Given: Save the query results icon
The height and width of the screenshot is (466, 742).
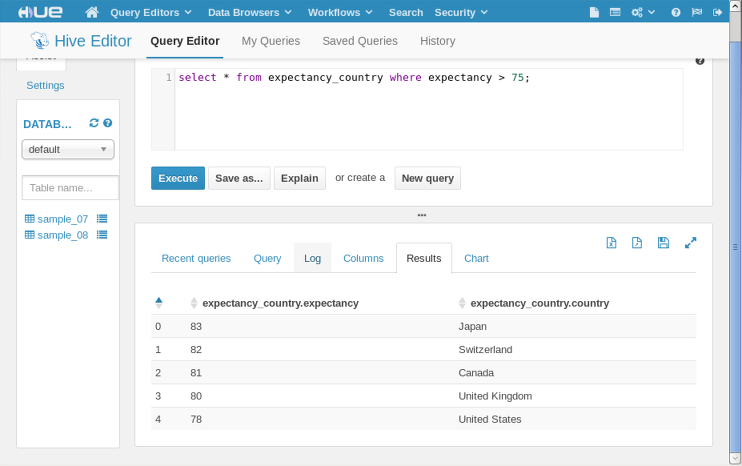Looking at the screenshot, I should click(x=663, y=243).
